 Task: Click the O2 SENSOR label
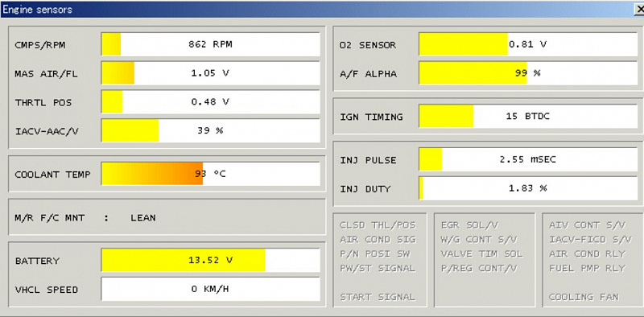368,45
